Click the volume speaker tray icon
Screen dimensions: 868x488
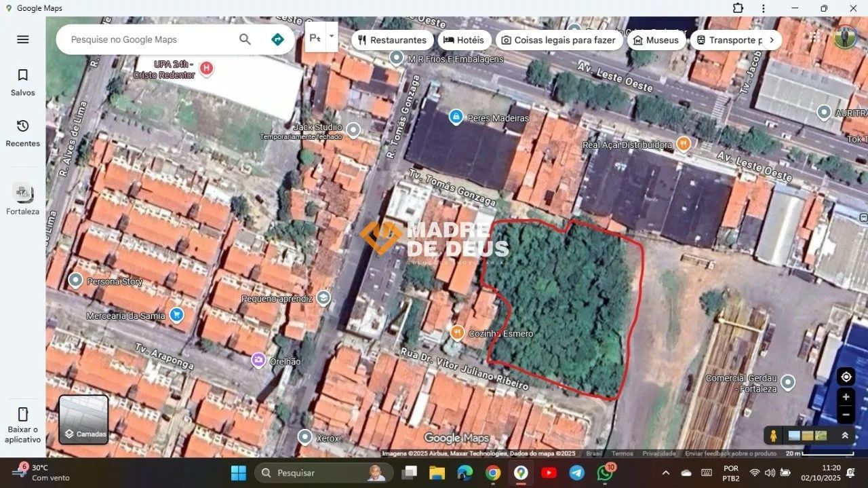coord(770,472)
